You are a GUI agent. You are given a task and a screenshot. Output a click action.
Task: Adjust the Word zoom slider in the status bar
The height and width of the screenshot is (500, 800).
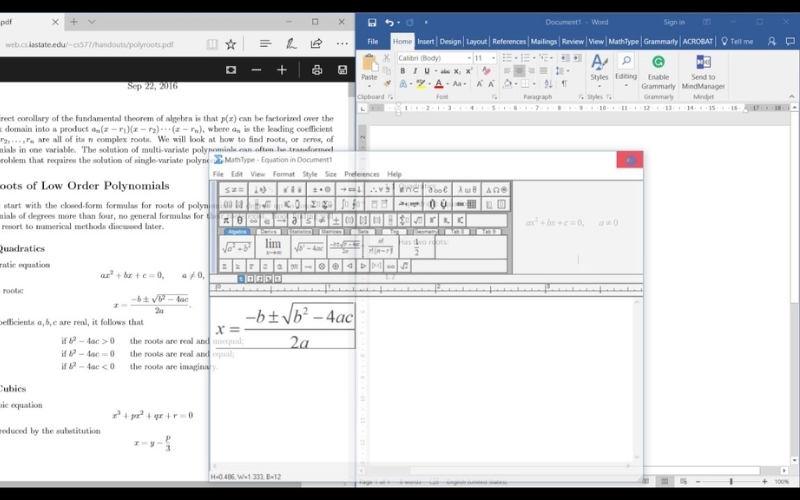731,481
